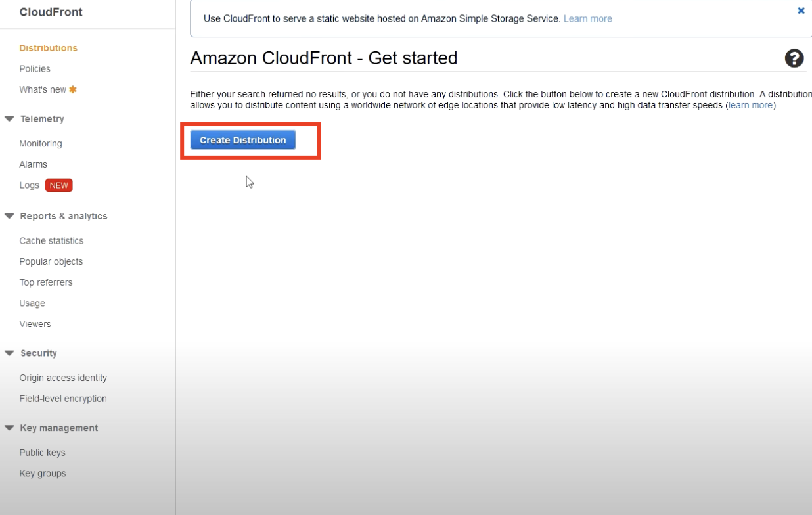Open the Learn more link in banner
Viewport: 812px width, 515px height.
pyautogui.click(x=587, y=19)
